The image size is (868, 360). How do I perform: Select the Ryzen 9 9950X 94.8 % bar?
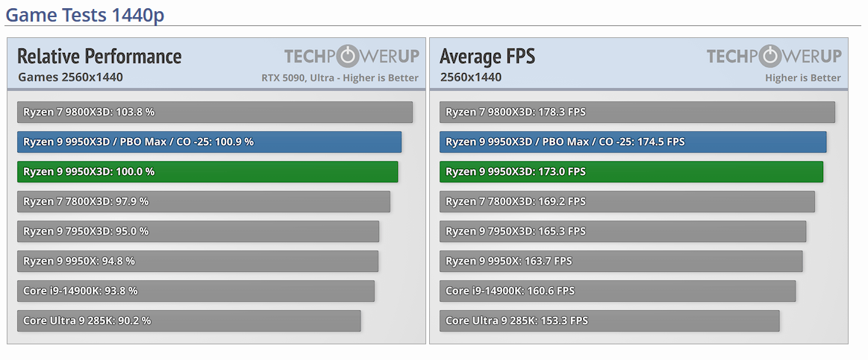point(198,262)
